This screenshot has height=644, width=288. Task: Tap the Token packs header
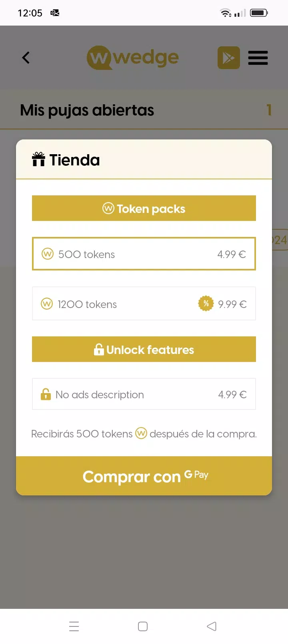[x=144, y=209]
